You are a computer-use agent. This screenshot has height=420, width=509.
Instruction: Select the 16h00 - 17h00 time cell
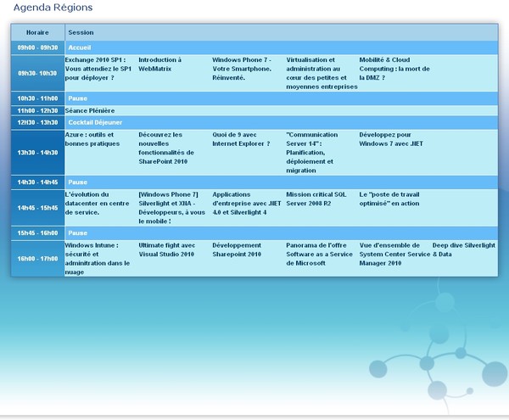pos(37,259)
